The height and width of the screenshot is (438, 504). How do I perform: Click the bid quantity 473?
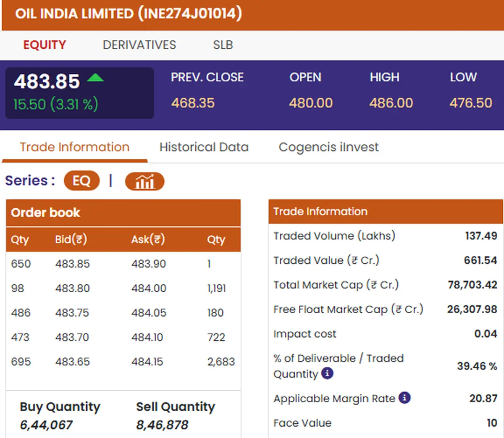click(x=20, y=337)
